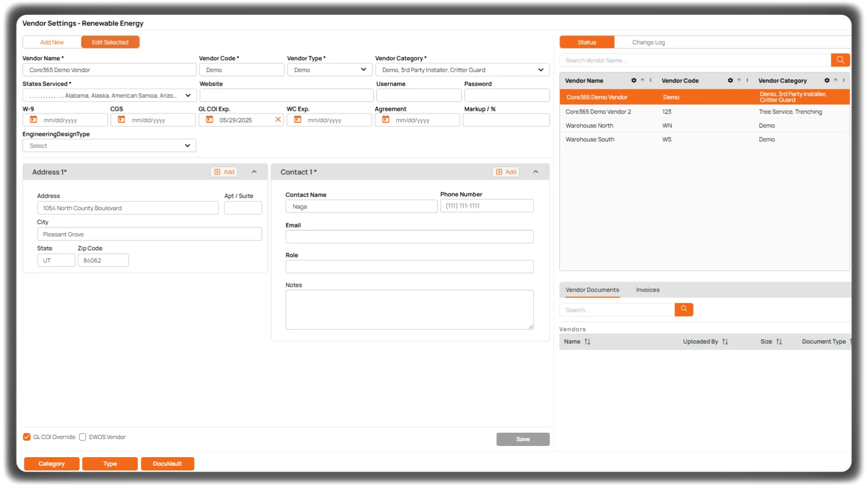Collapse the Address 1 section
The width and height of the screenshot is (868, 487).
click(x=254, y=172)
